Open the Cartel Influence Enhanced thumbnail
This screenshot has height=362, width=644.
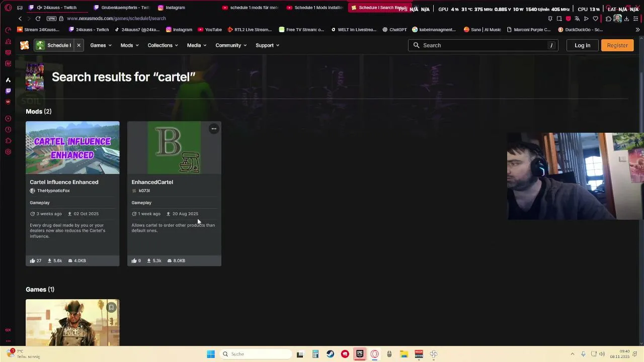pyautogui.click(x=72, y=148)
